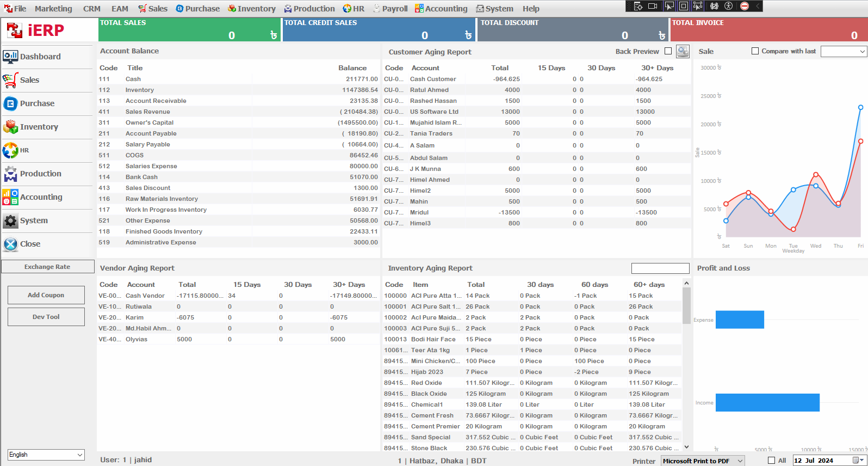868x466 pixels.
Task: Toggle the Compare with last checkbox
Action: click(755, 51)
